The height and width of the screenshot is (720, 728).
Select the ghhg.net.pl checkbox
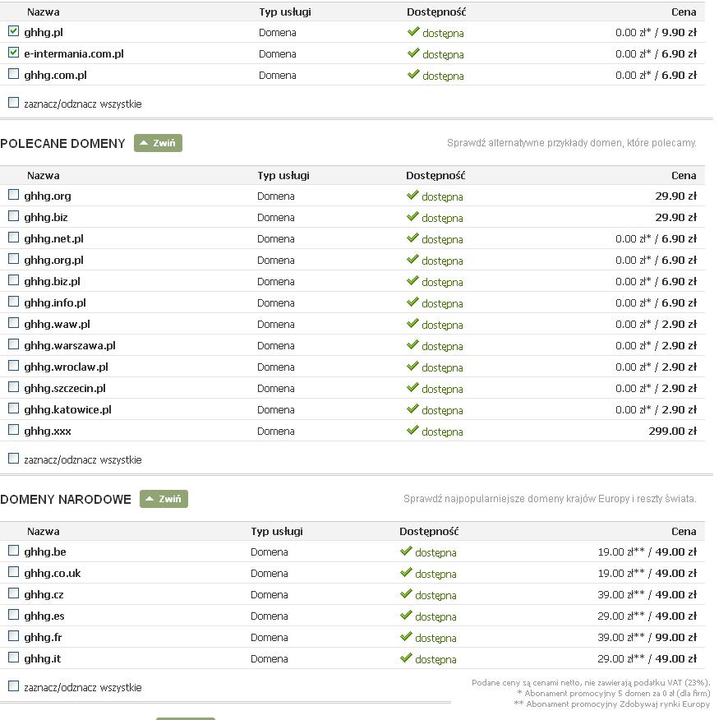[x=13, y=238]
